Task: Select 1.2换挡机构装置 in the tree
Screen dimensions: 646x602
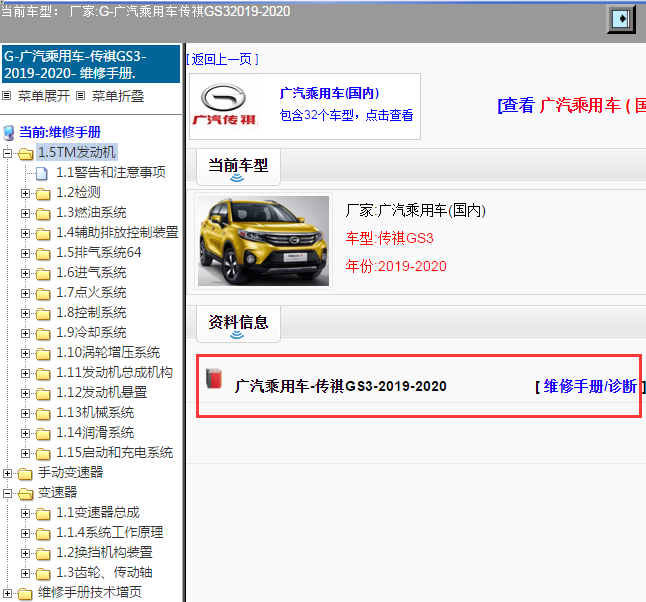Action: 104,553
